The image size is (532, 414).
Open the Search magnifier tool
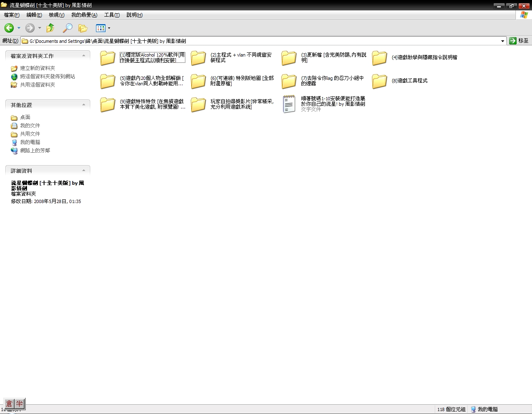click(x=67, y=28)
